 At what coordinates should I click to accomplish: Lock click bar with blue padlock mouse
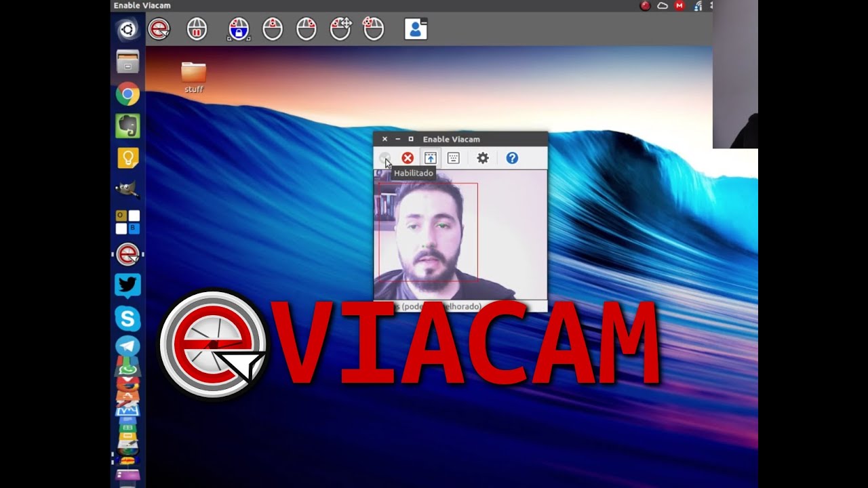239,29
